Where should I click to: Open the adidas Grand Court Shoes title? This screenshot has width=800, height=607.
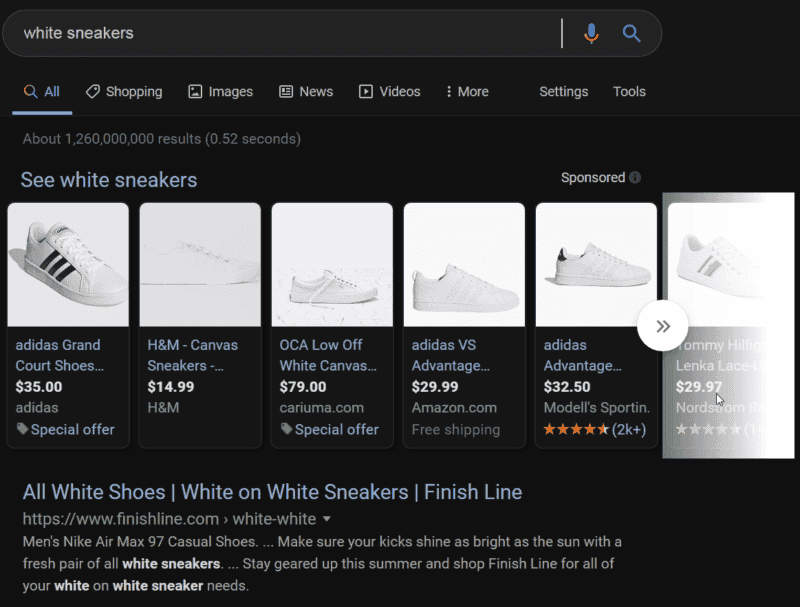pos(59,355)
